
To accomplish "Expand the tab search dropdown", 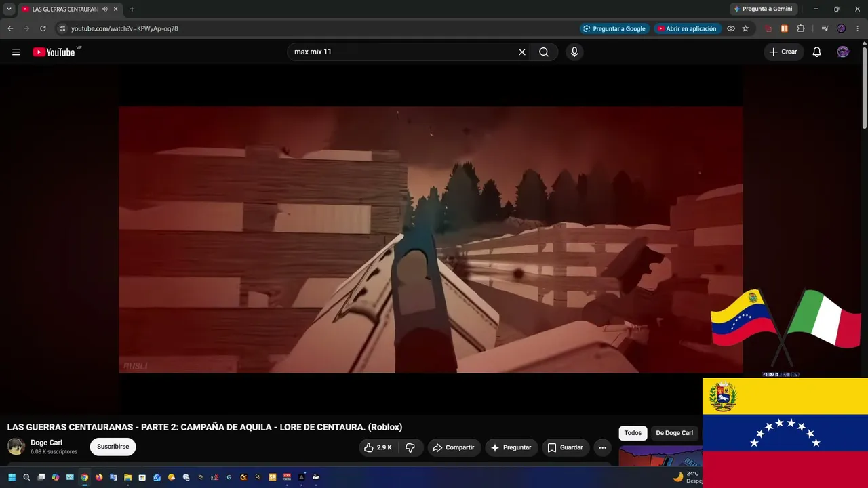I will coord(9,9).
